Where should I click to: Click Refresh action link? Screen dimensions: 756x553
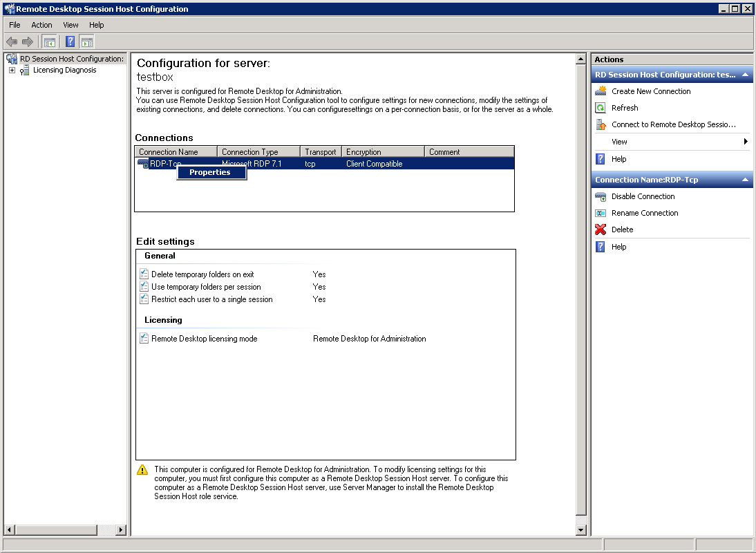point(625,108)
